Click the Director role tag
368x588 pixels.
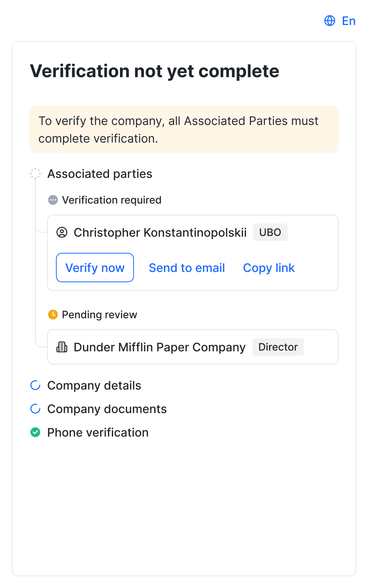pos(278,347)
